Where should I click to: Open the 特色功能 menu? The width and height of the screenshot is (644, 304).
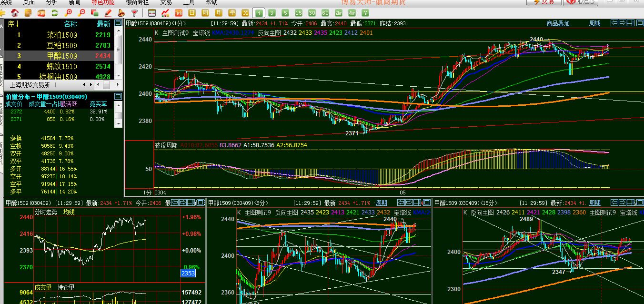pos(103,2)
